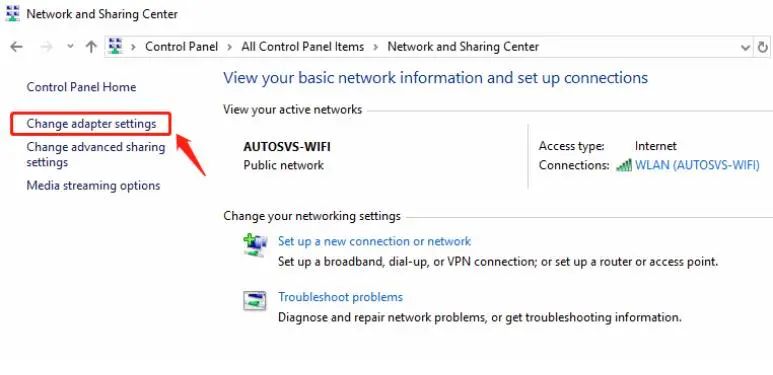The width and height of the screenshot is (773, 375).
Task: Refresh the Network and Sharing Center view
Action: [763, 47]
